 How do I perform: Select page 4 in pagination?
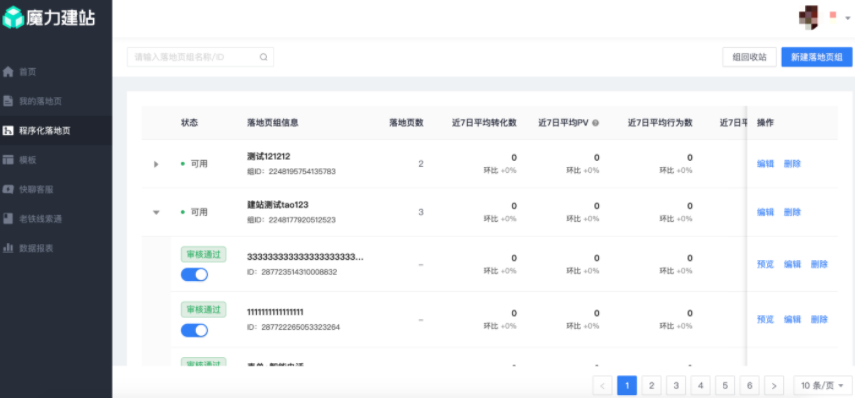click(x=700, y=385)
